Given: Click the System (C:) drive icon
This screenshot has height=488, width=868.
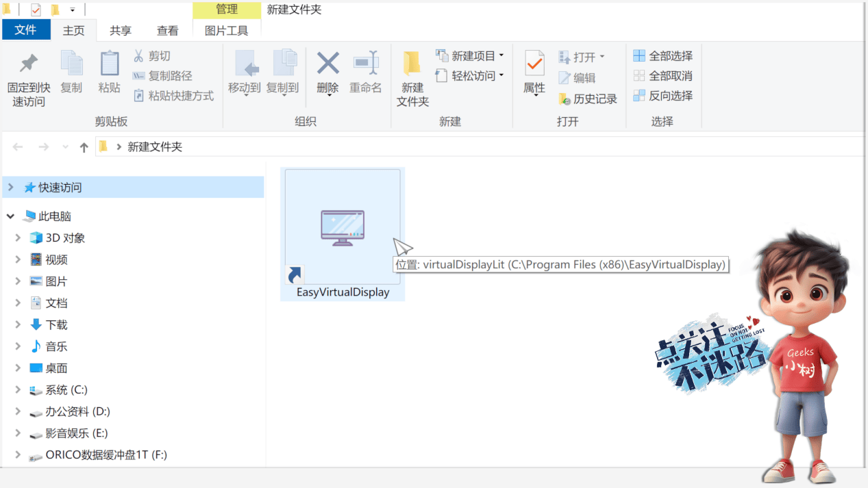Looking at the screenshot, I should pos(36,390).
